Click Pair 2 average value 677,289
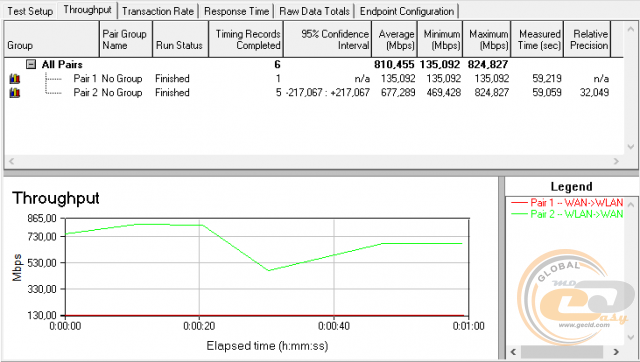This screenshot has width=640, height=362. pyautogui.click(x=398, y=93)
